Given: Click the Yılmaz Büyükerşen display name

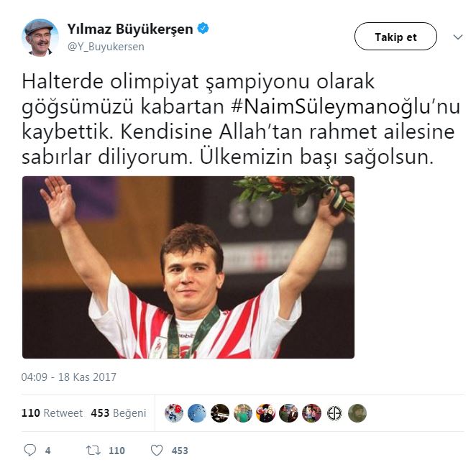Looking at the screenshot, I should tap(130, 29).
